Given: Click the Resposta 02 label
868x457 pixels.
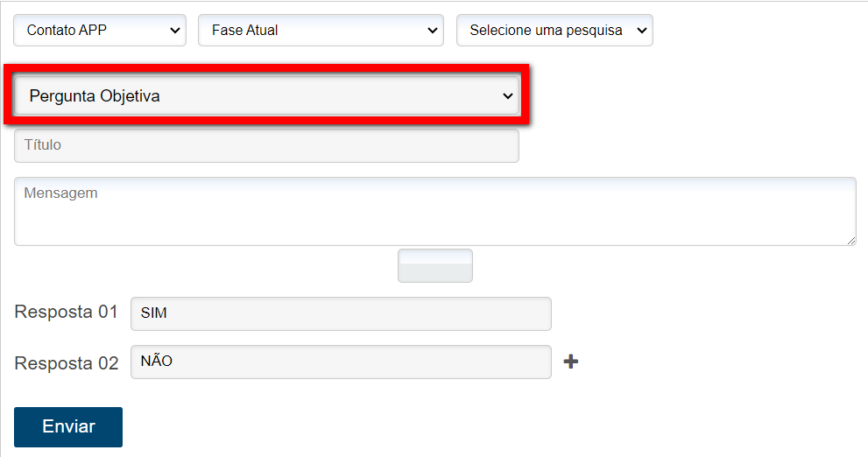Looking at the screenshot, I should click(x=66, y=363).
